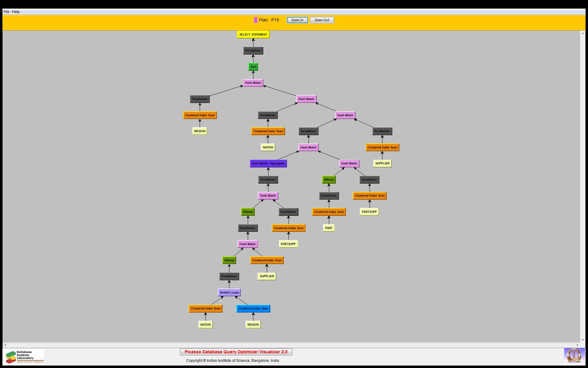Click the horizontal scrollbar left arrow
588x368 pixels.
[x=5, y=345]
